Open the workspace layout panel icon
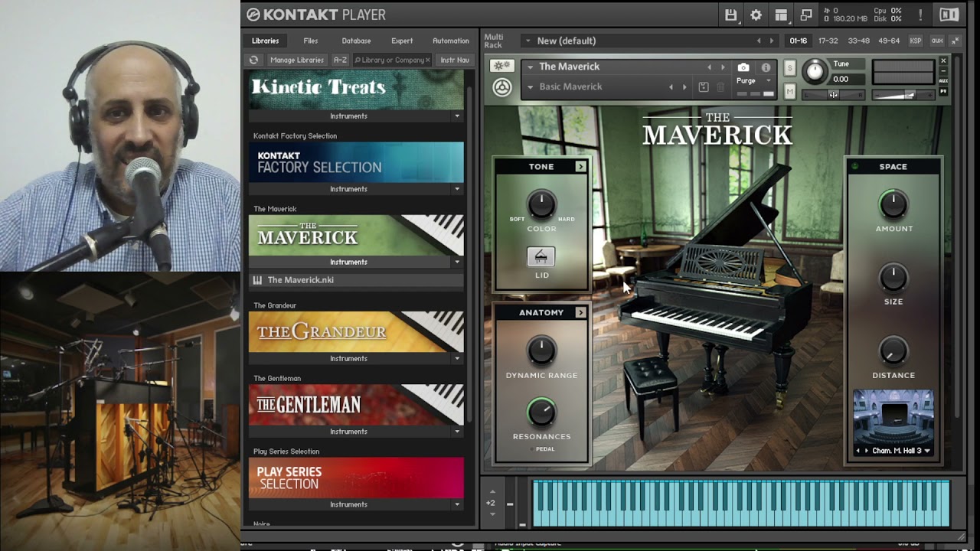 coord(781,15)
